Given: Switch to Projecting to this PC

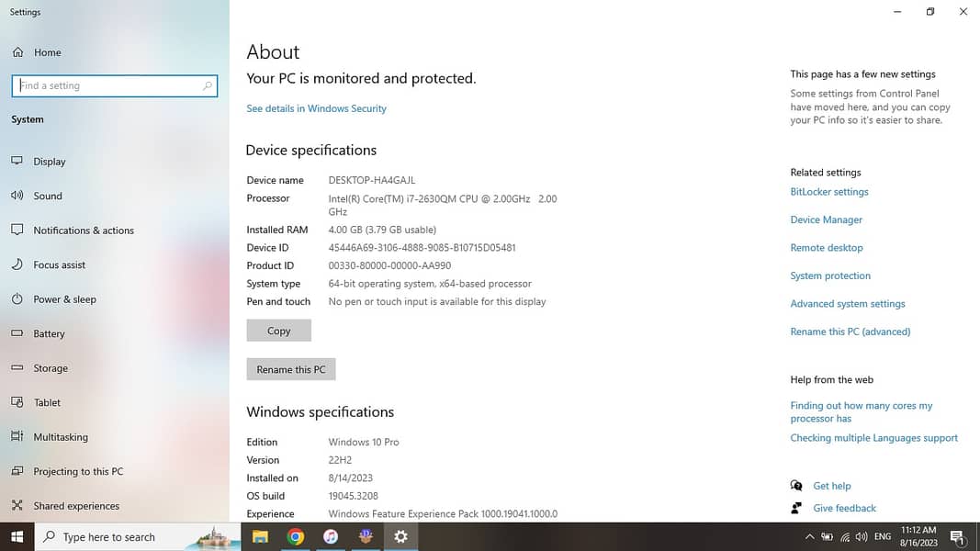Looking at the screenshot, I should (x=78, y=472).
